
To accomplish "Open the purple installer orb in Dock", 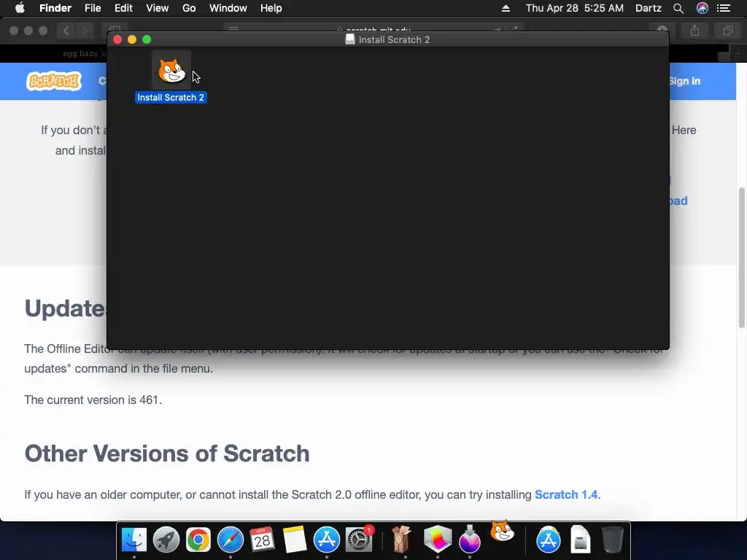I will click(x=470, y=540).
